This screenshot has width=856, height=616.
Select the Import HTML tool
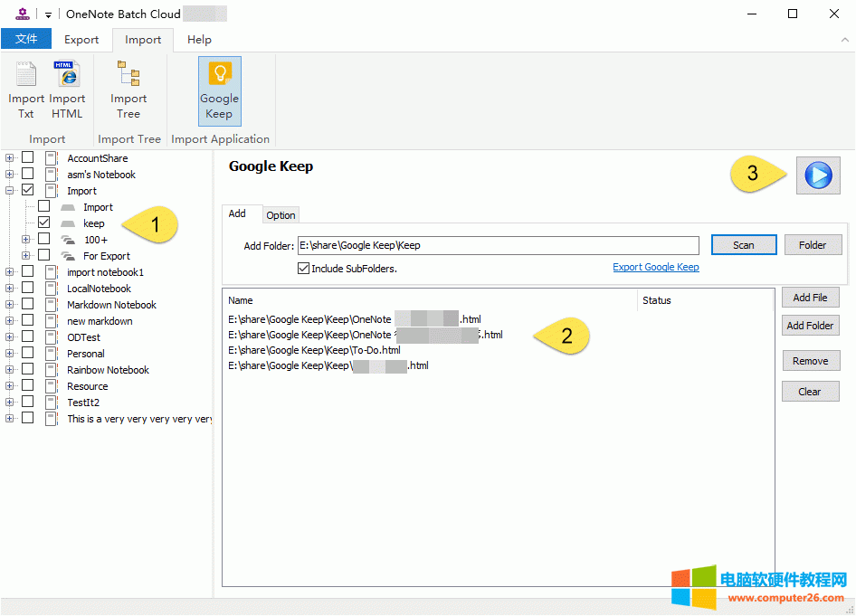point(67,89)
